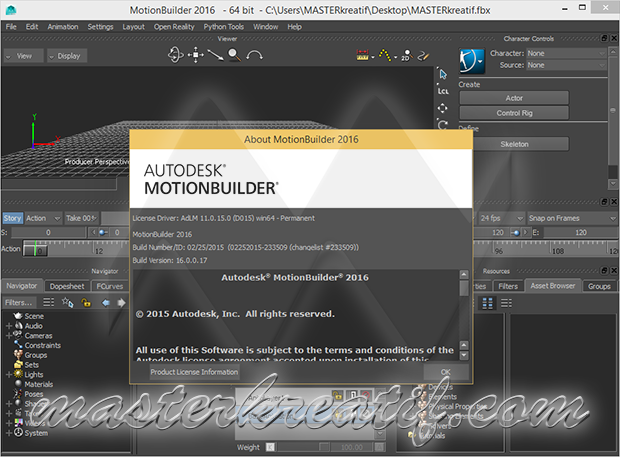620x457 pixels.
Task: Activate the Rotate transform tool
Action: point(443,125)
